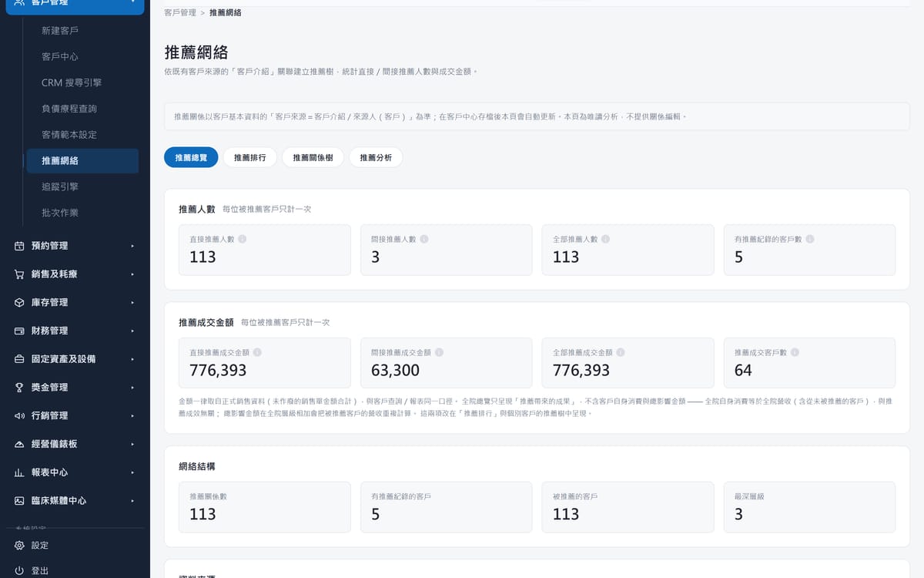Screen dimensions: 924x578
Task: Click the 庫存管理 box icon
Action: point(19,302)
